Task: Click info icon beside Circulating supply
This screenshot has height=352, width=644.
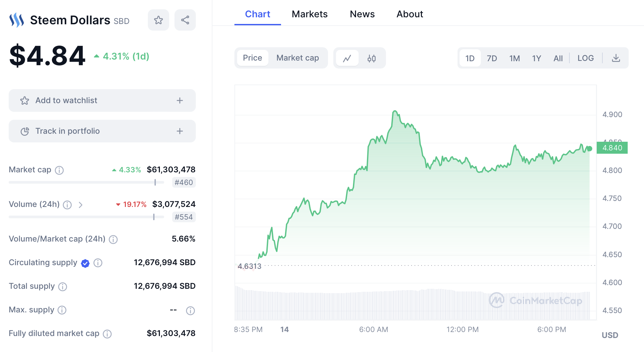Action: pos(98,263)
